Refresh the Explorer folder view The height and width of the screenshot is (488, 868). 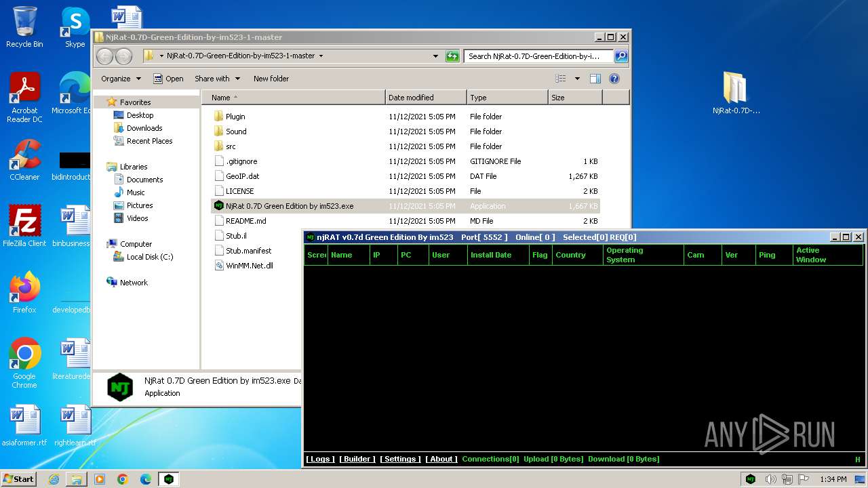pyautogui.click(x=452, y=56)
